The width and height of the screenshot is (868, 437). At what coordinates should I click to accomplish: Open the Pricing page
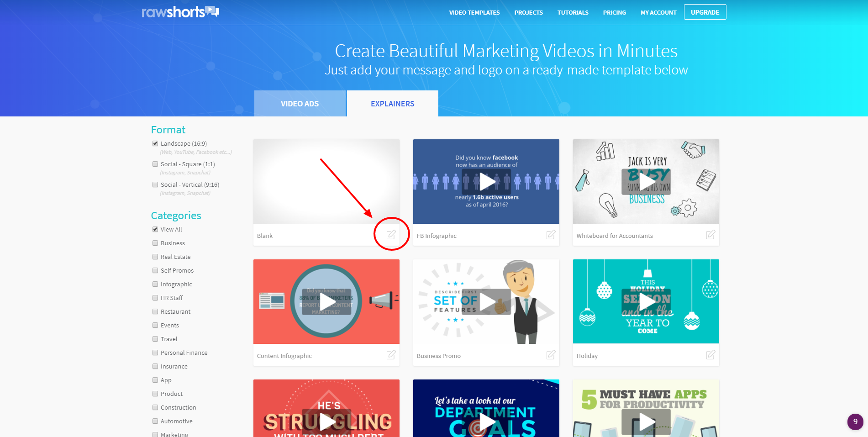coord(615,13)
